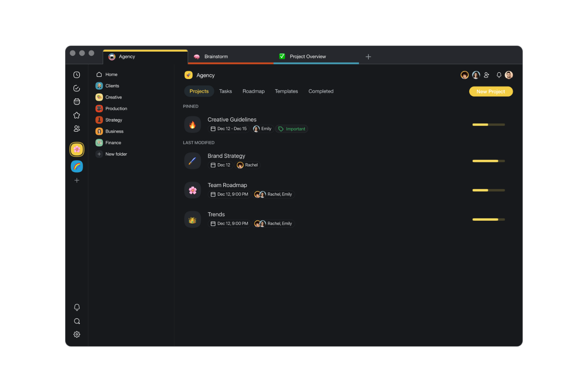Open settings via the gear icon
Image resolution: width=588 pixels, height=392 pixels.
tap(77, 334)
